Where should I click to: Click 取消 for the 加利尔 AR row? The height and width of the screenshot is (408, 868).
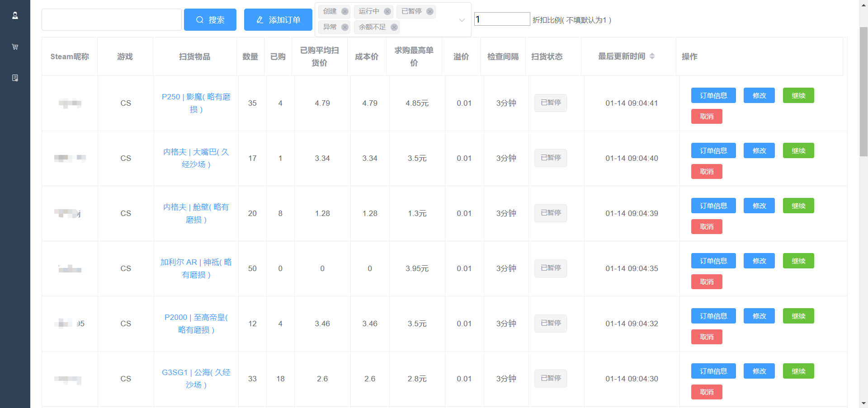707,281
